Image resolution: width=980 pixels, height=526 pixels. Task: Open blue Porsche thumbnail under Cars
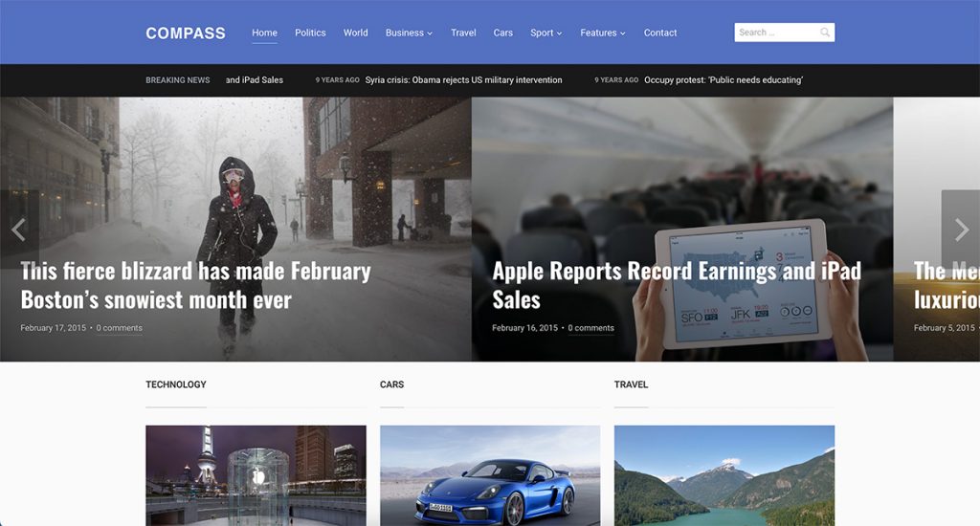pos(490,475)
